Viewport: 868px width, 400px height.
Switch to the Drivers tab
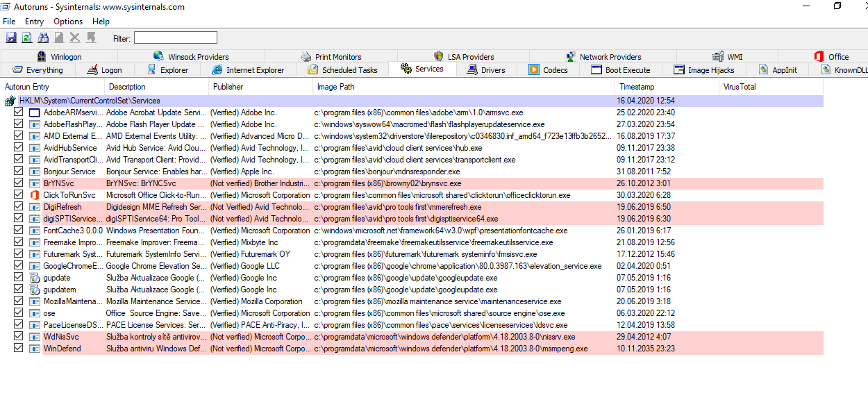pyautogui.click(x=486, y=70)
